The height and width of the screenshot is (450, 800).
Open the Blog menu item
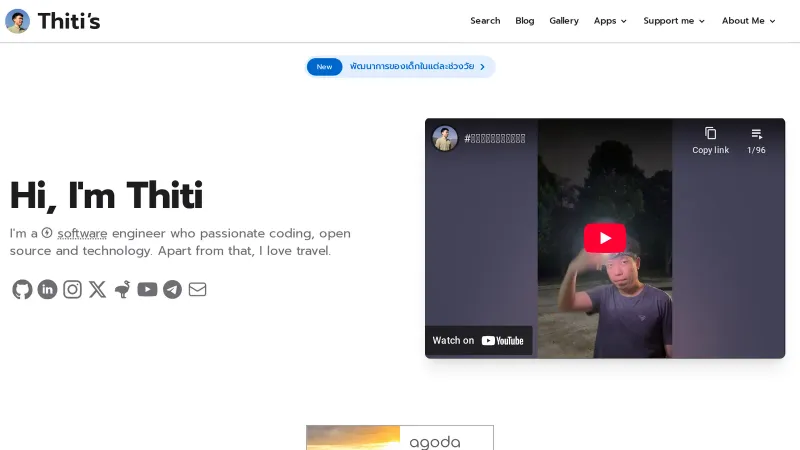click(525, 21)
